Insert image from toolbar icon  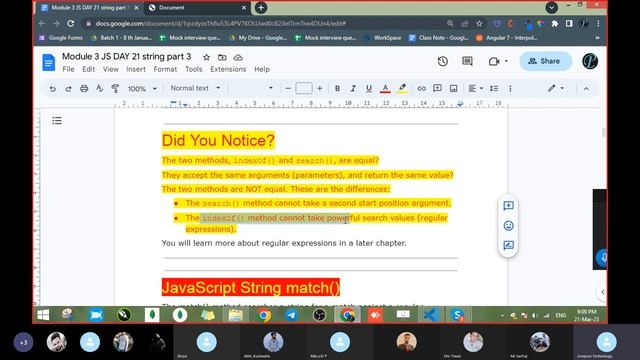(x=453, y=88)
